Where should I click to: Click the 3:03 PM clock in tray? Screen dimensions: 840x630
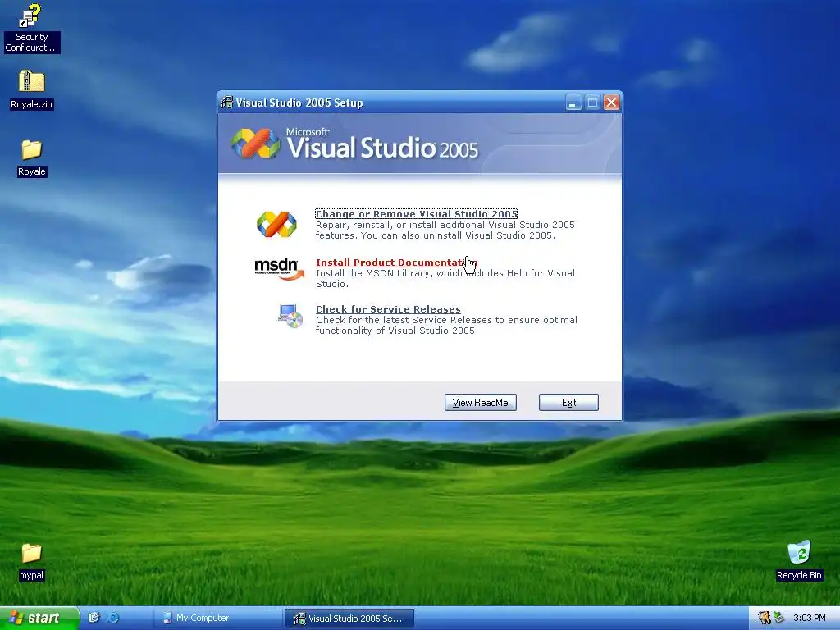[x=810, y=618]
